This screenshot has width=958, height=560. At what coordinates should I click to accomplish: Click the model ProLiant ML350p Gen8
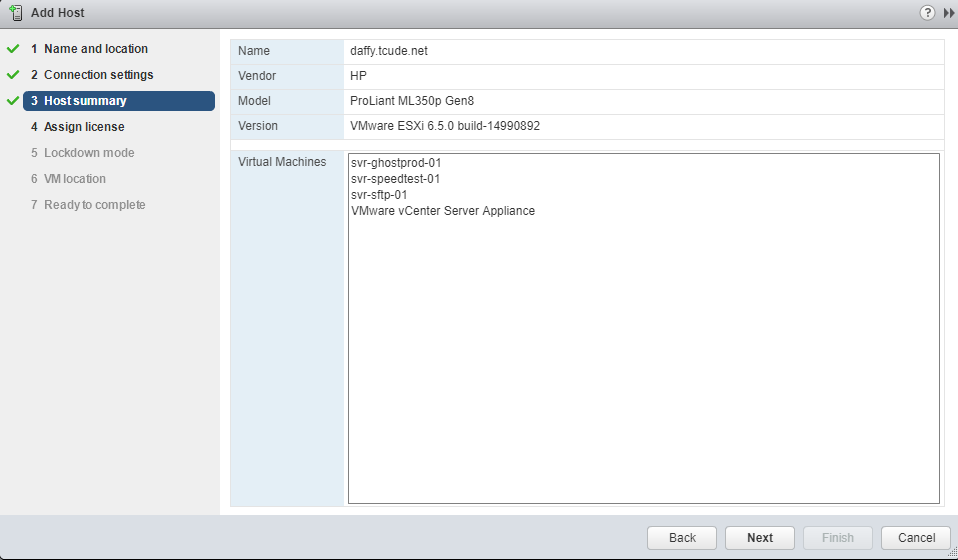pyautogui.click(x=412, y=101)
